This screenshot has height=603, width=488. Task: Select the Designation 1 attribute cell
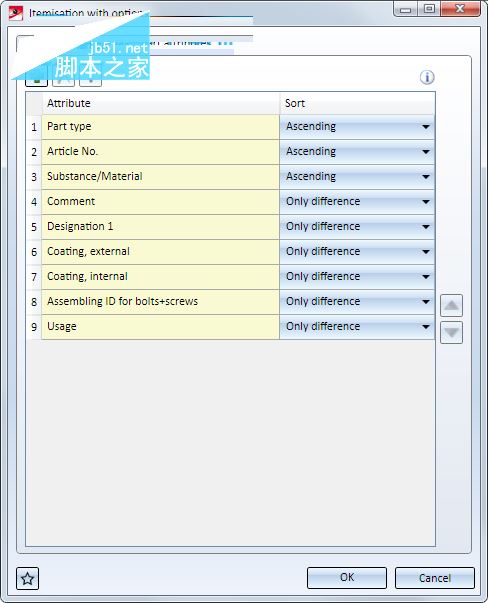click(160, 227)
